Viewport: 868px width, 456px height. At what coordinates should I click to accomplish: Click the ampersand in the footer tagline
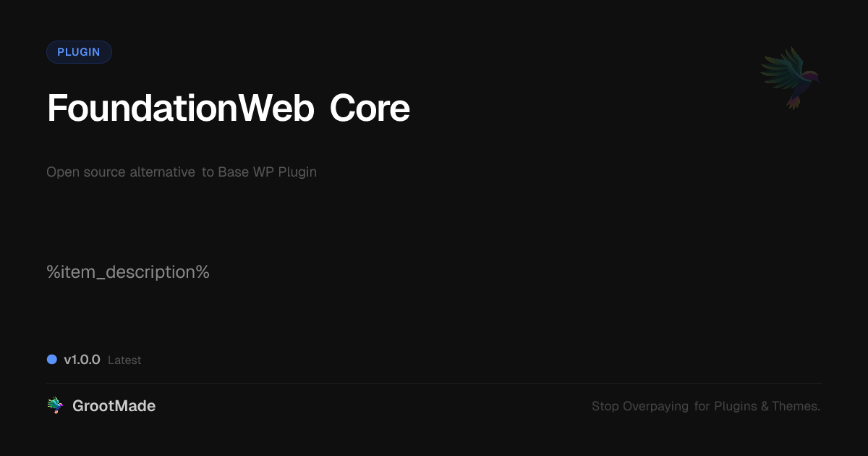point(765,407)
